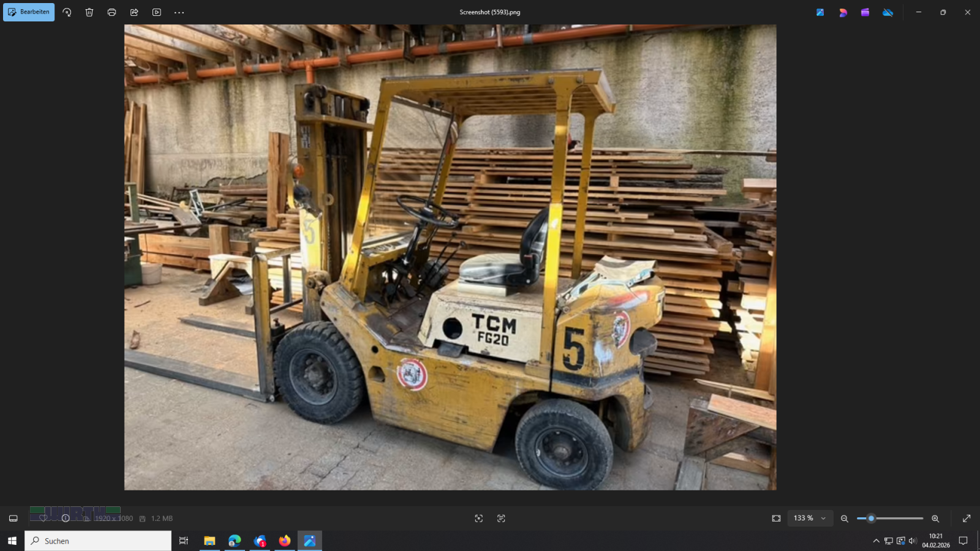Expand the 133 % zoom dropdown

click(823, 519)
